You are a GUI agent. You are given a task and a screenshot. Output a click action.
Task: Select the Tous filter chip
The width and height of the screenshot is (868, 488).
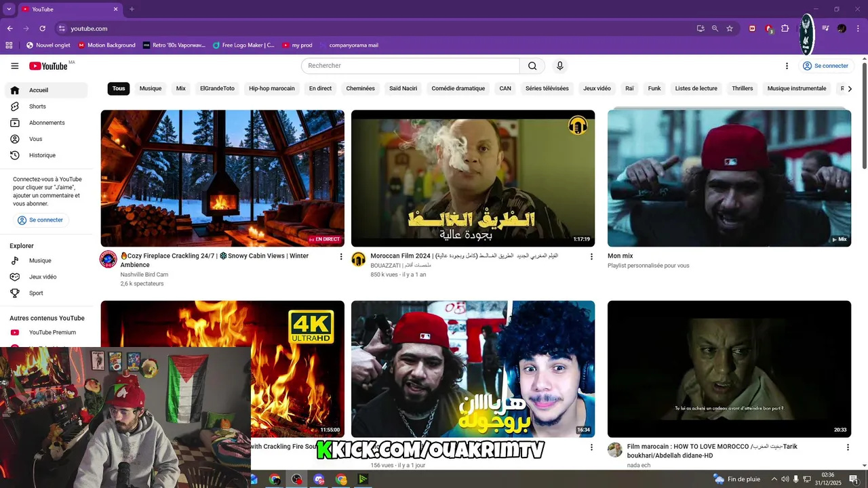(119, 89)
